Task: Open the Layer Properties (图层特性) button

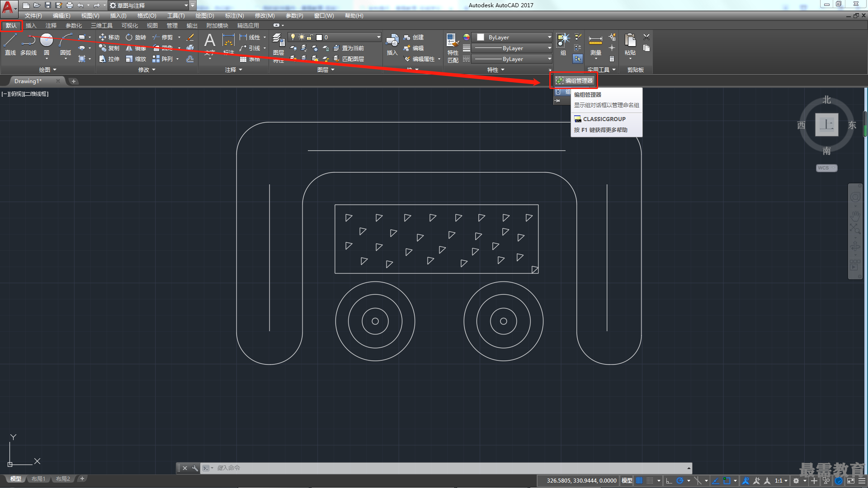Action: 278,47
